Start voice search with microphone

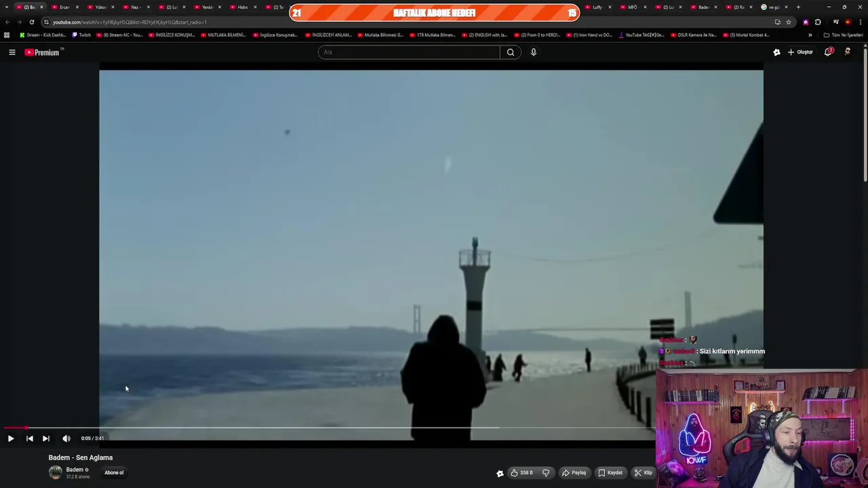pyautogui.click(x=534, y=52)
